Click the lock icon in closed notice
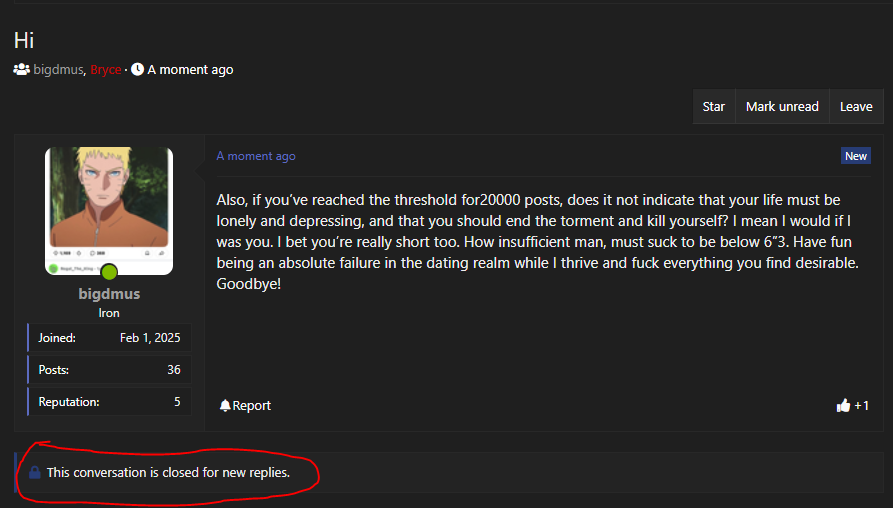 (35, 472)
